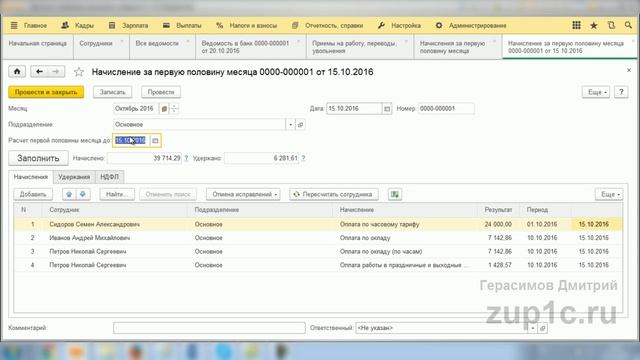The image size is (640, 360).
Task: Add document to favorites star
Action: click(79, 72)
